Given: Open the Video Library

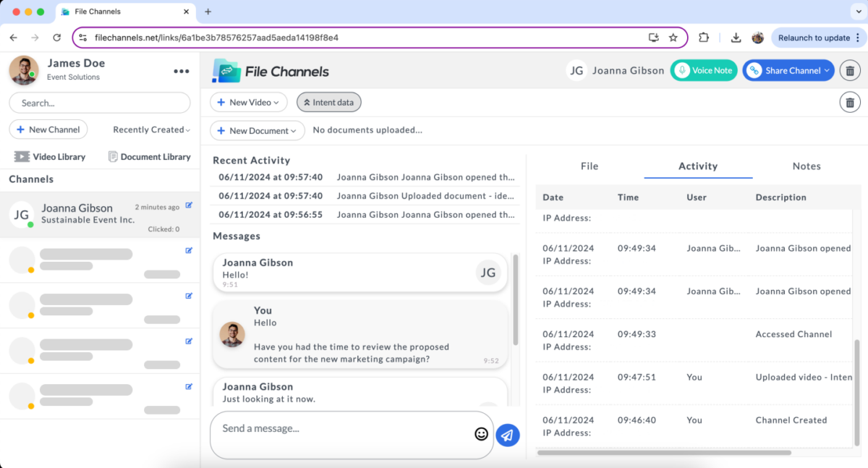Looking at the screenshot, I should (50, 156).
